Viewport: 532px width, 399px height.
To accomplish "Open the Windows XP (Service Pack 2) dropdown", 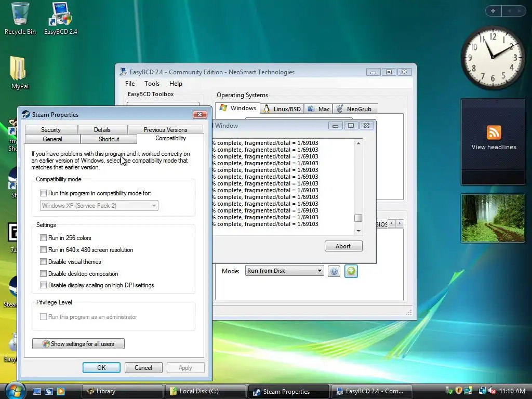I will (x=99, y=206).
